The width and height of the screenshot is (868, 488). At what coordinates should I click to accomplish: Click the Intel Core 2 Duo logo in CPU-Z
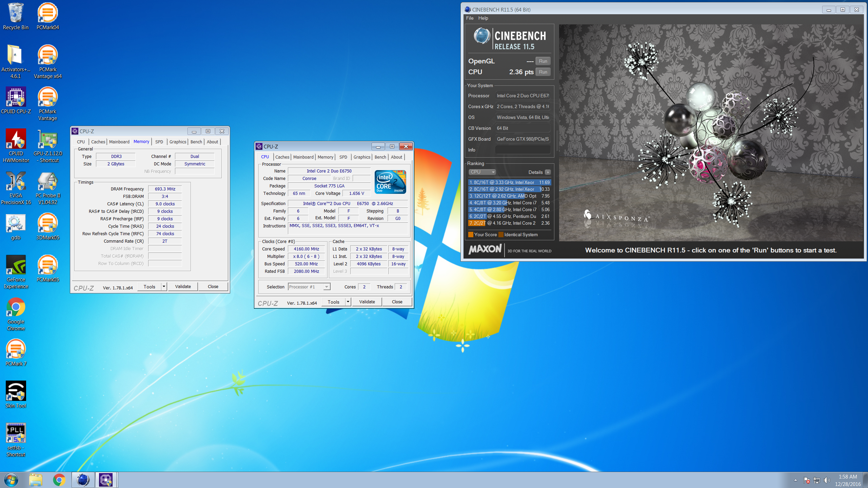pyautogui.click(x=390, y=182)
